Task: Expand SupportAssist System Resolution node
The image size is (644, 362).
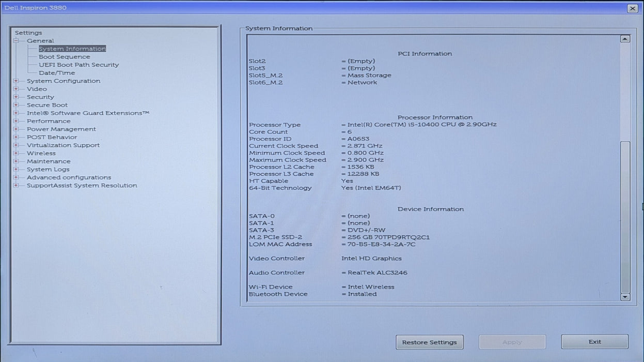Action: (16, 185)
